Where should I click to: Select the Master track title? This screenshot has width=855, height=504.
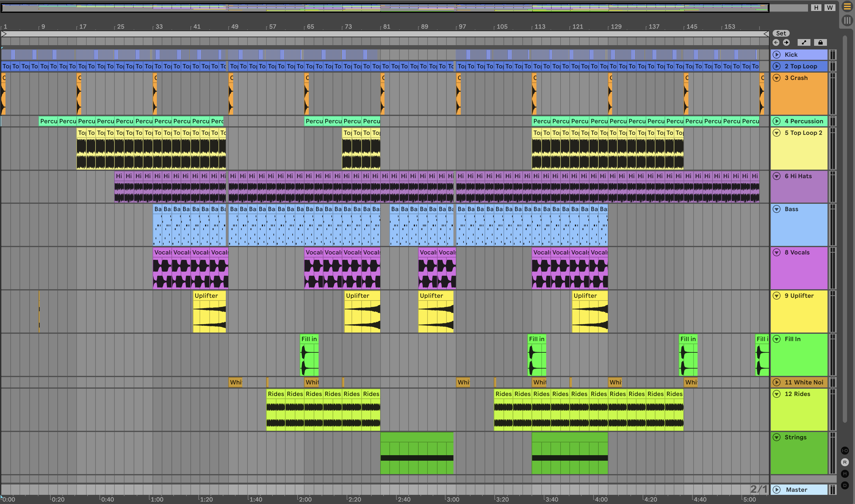(x=796, y=489)
